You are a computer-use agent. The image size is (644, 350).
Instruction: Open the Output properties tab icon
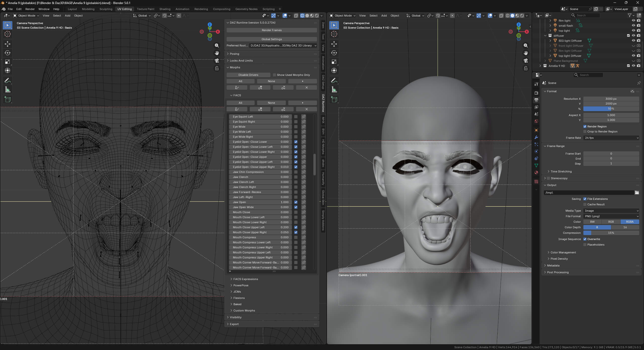point(536,100)
